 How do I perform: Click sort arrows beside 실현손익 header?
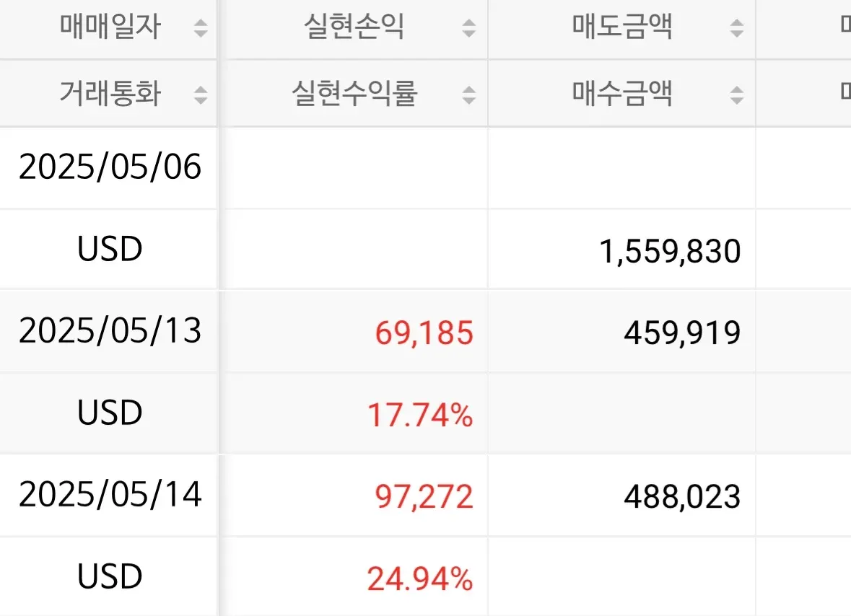[x=469, y=29]
